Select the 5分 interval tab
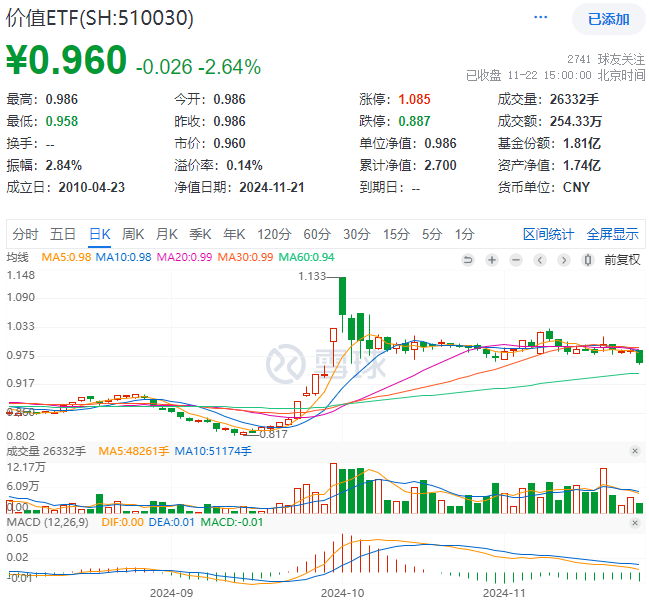649x603 pixels. (x=431, y=234)
